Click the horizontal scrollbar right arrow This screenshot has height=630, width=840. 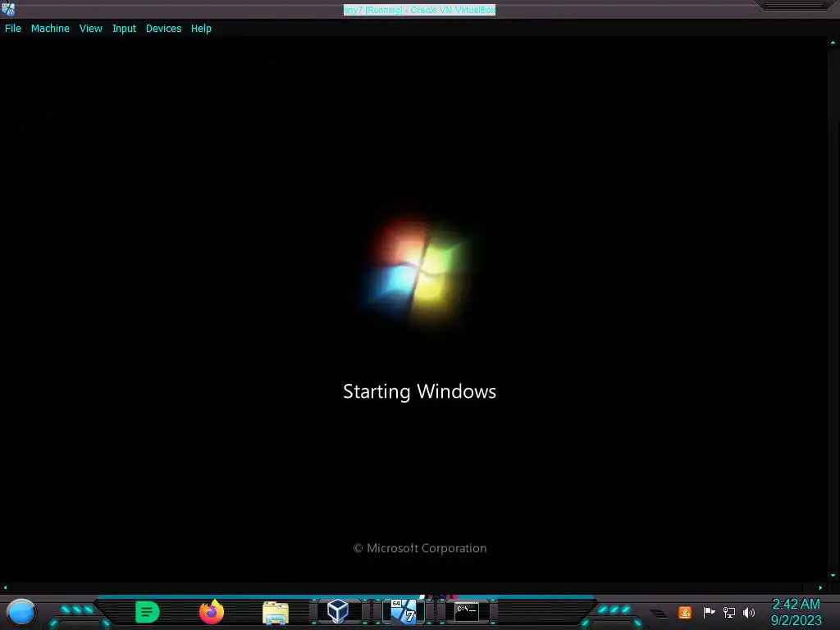[x=820, y=587]
